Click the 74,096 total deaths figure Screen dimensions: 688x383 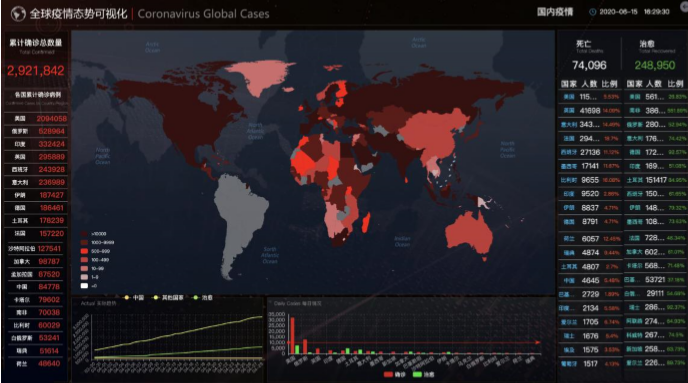tap(589, 65)
